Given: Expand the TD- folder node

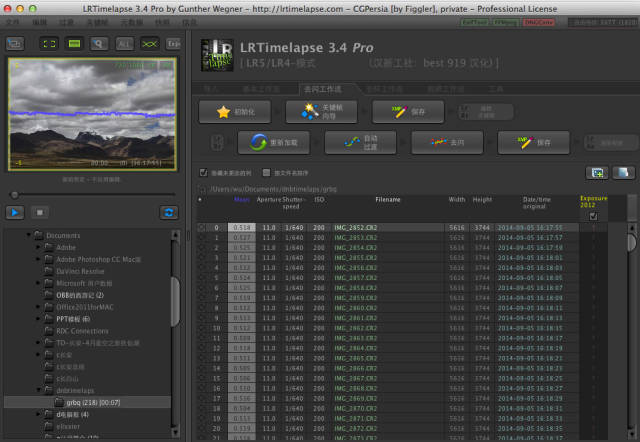Looking at the screenshot, I should click(38, 343).
